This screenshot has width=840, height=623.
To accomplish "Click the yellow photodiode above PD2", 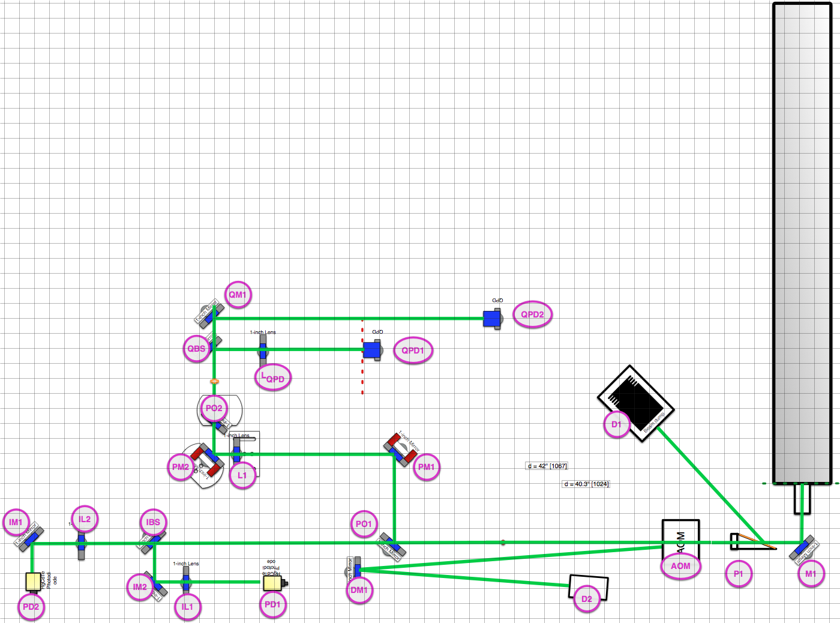I will click(33, 582).
